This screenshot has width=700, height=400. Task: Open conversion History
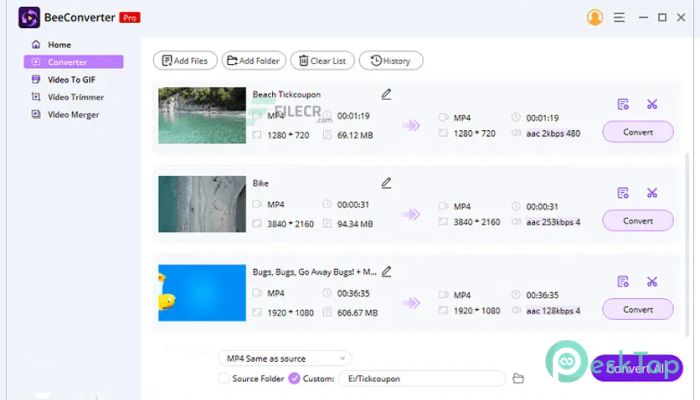[x=391, y=61]
